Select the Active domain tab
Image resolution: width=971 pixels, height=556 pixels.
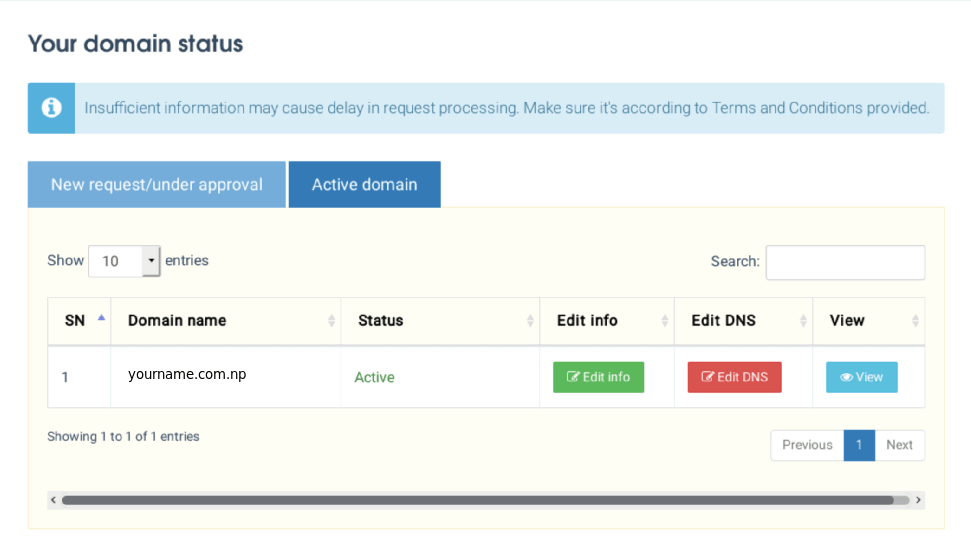click(364, 185)
